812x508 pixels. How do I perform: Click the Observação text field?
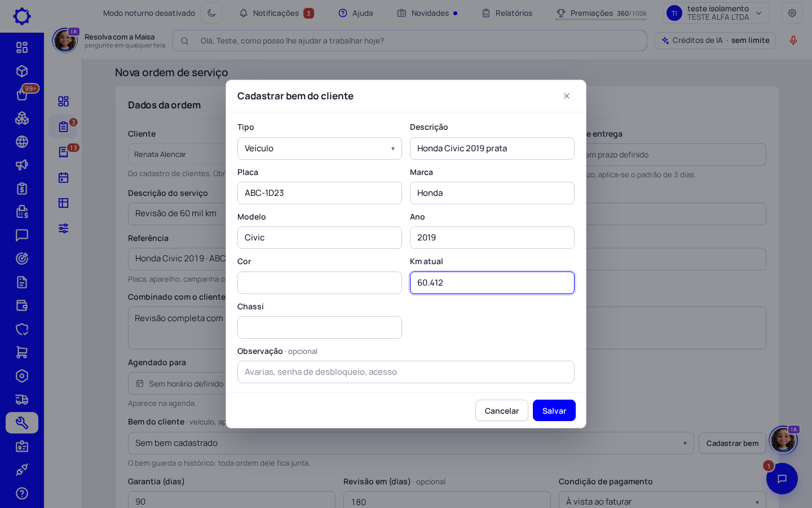(x=406, y=372)
